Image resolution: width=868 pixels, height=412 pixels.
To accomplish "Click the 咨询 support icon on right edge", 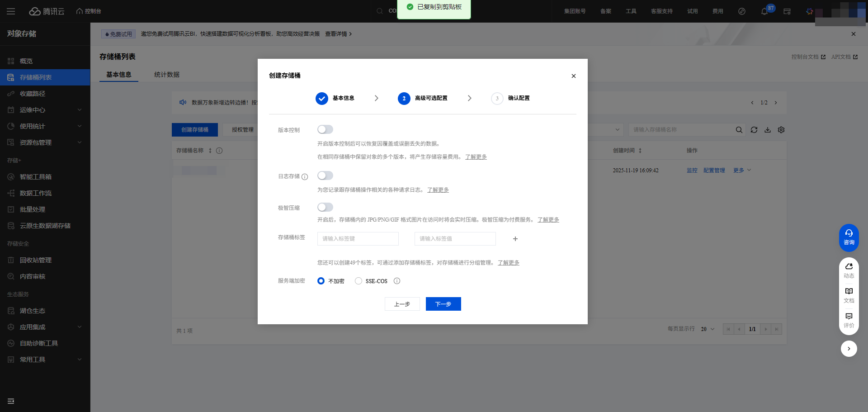I will point(849,237).
